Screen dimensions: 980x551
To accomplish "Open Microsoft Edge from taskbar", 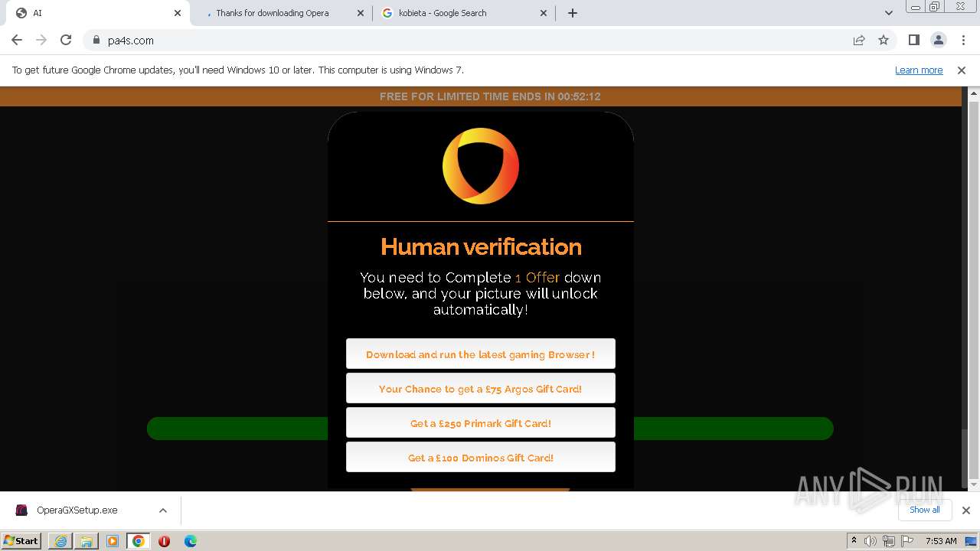I will tap(191, 541).
